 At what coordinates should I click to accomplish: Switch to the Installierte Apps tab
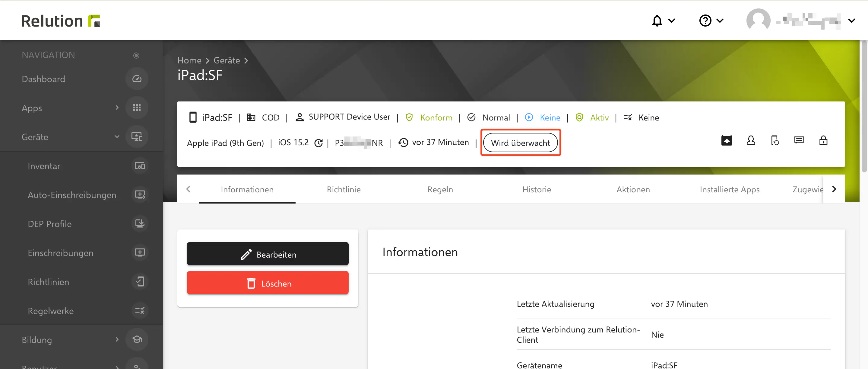tap(730, 190)
